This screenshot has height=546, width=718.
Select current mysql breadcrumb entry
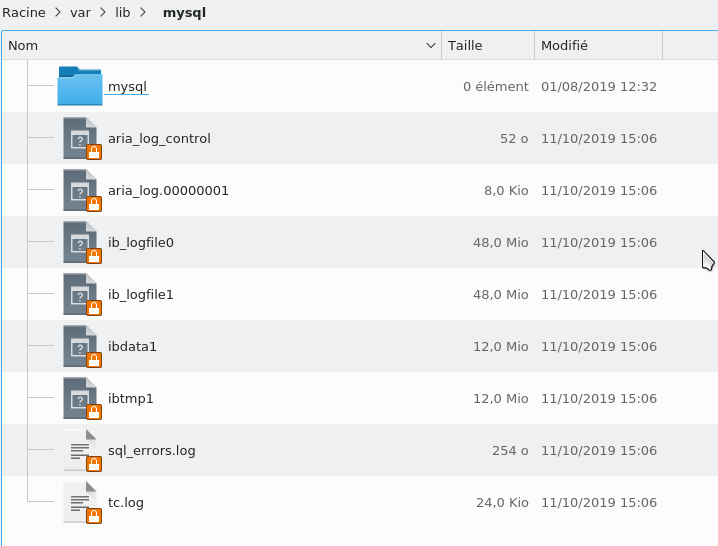tap(185, 13)
